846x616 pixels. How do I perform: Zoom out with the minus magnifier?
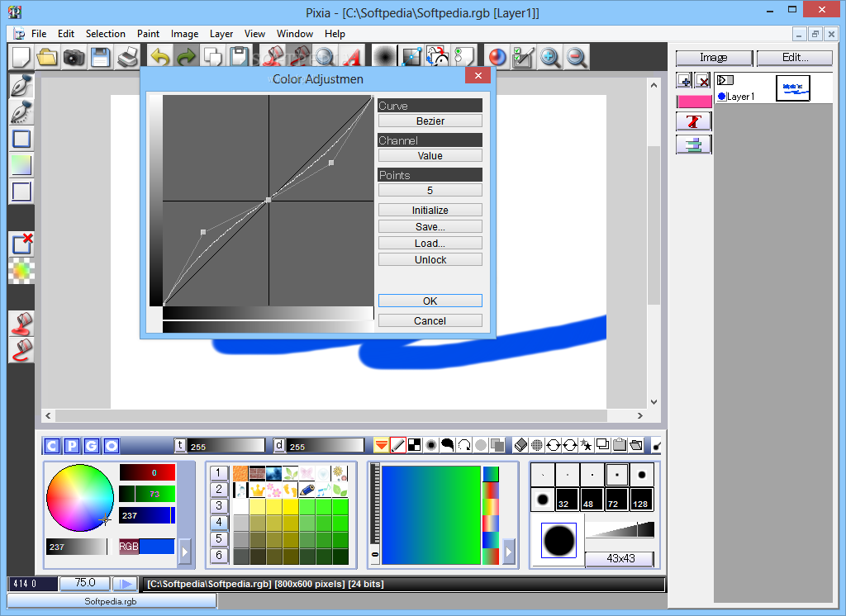point(576,57)
